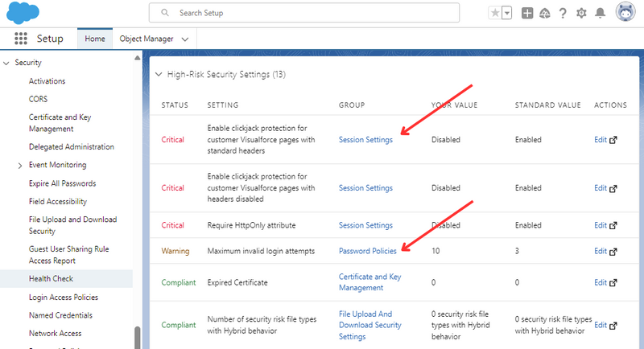Viewport: 644px width, 349px height.
Task: Open the global actions plus icon
Action: (527, 13)
